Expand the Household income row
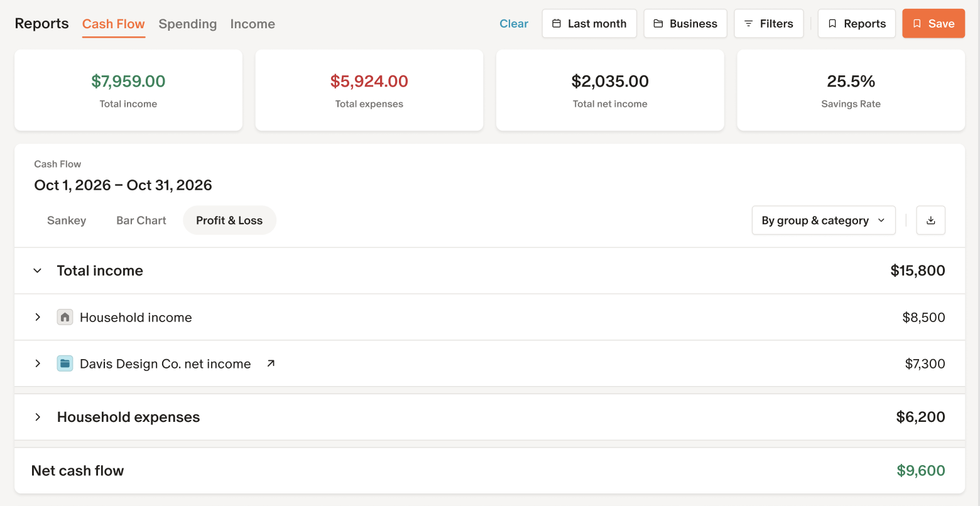 click(38, 317)
